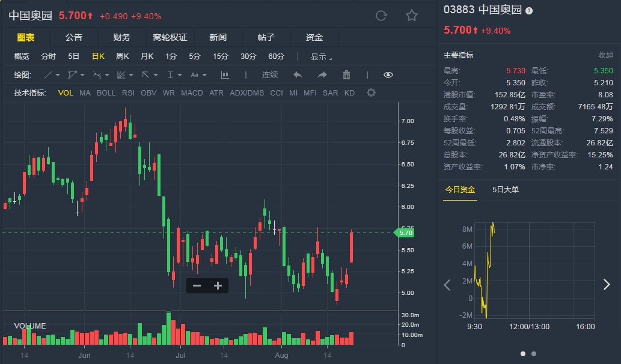Open 窝轮权证 warrants tab
The image size is (621, 364).
170,38
